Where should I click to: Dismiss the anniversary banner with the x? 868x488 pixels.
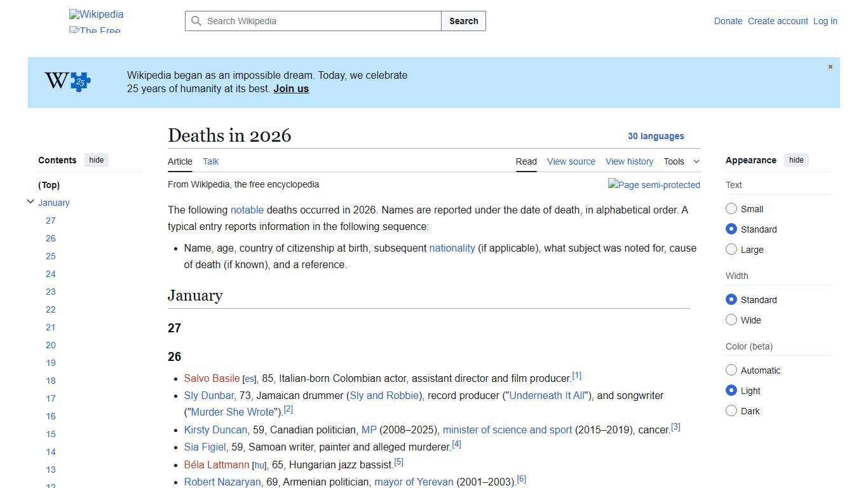point(830,66)
